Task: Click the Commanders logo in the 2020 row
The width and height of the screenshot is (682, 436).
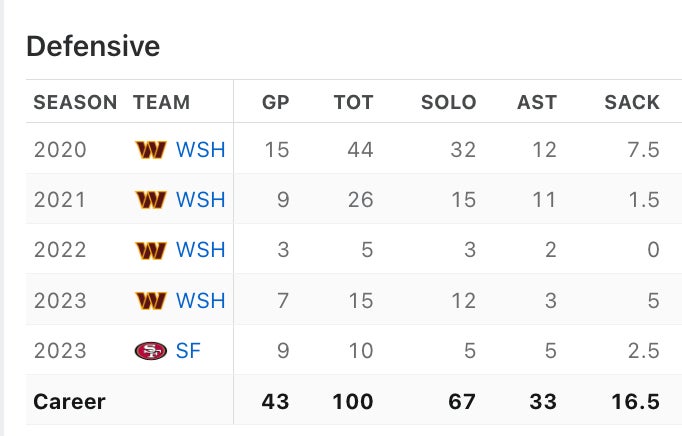Action: coord(150,150)
